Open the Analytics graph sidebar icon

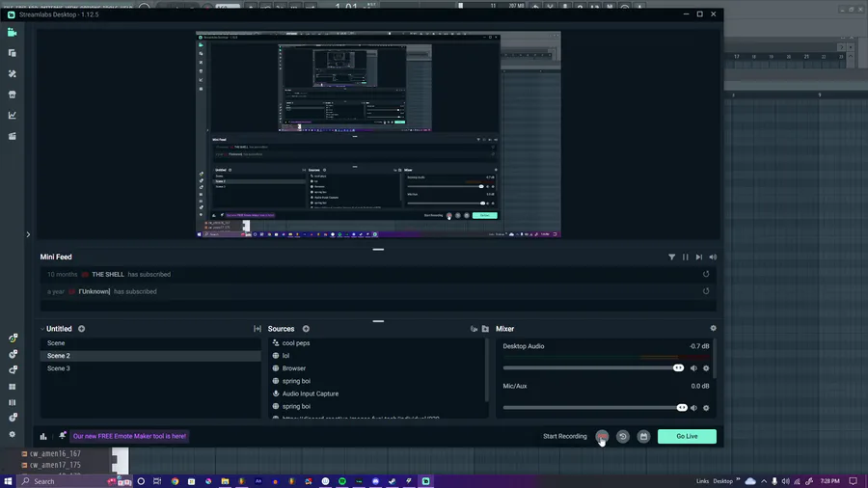click(x=13, y=115)
